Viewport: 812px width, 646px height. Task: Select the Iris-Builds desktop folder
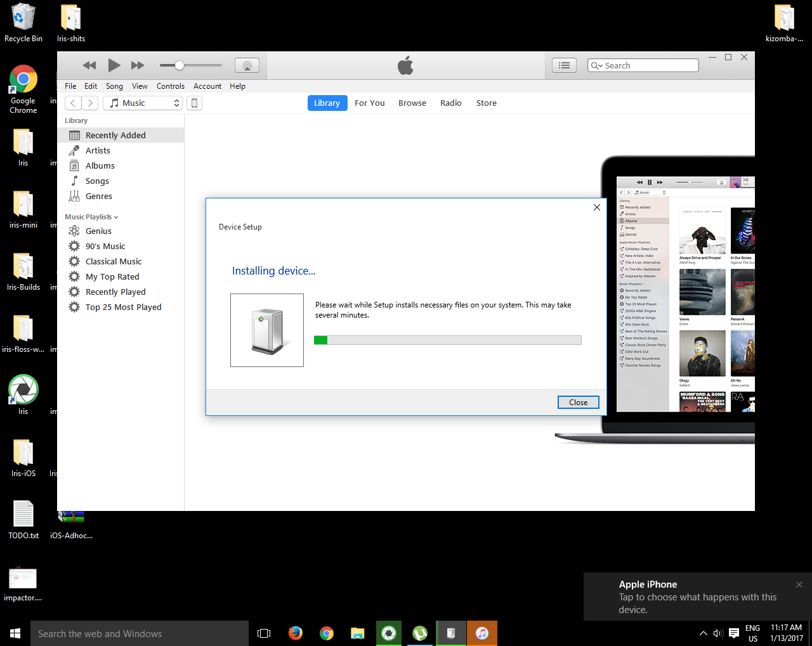click(23, 271)
